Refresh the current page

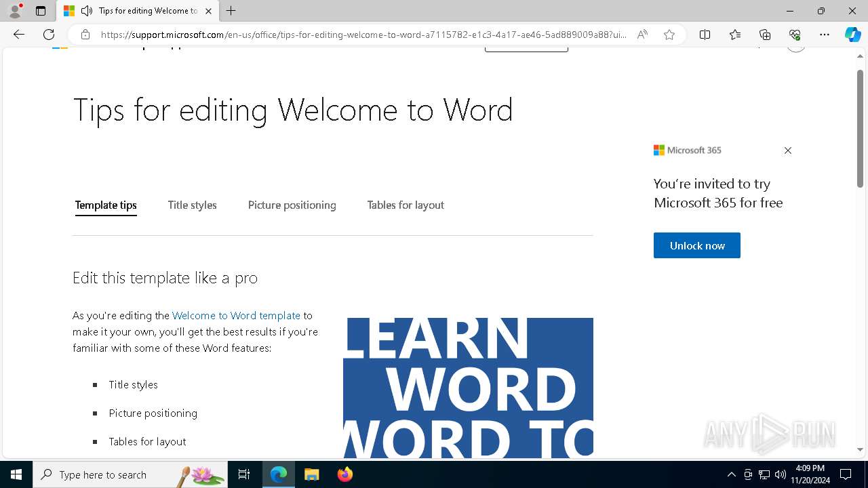point(49,35)
